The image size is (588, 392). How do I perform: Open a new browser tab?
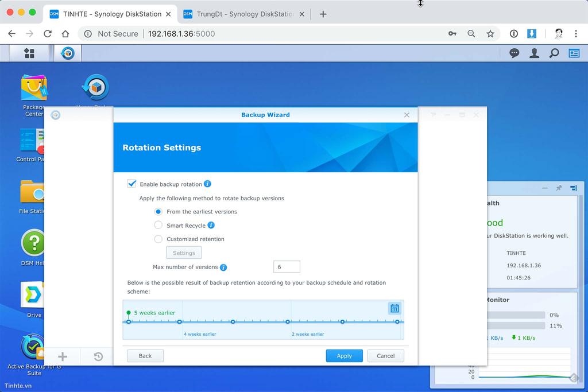[x=323, y=14]
